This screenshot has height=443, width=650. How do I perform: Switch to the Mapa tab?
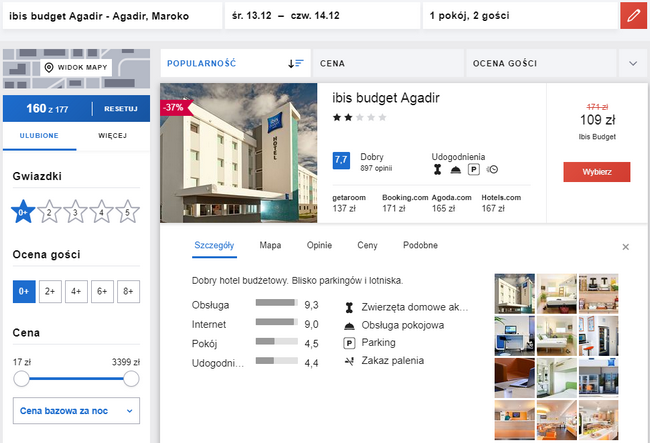tap(270, 245)
